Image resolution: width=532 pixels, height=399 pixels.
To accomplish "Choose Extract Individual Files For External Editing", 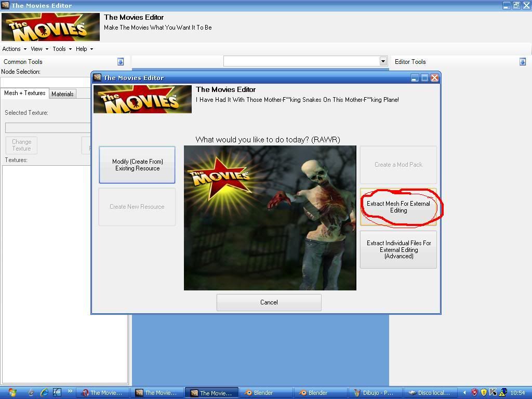I will click(x=398, y=249).
